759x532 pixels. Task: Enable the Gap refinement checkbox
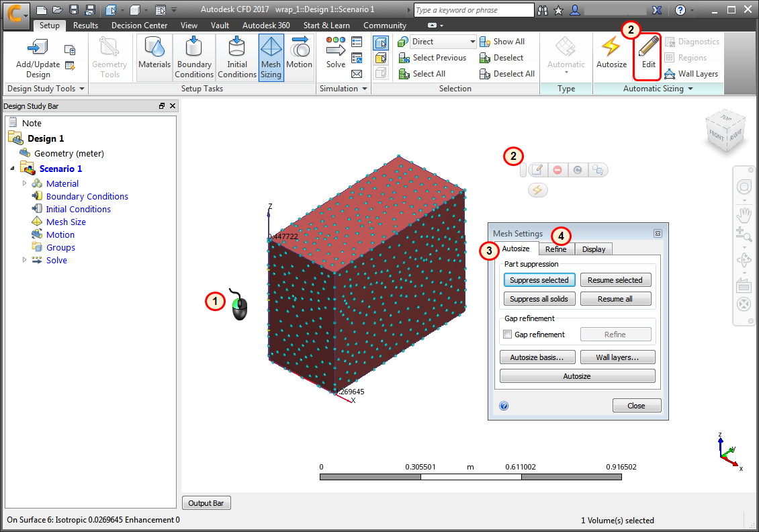coord(508,334)
